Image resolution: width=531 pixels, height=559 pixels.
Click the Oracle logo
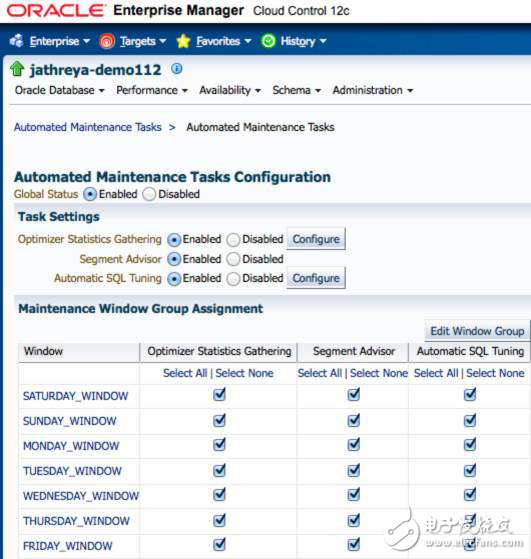click(x=56, y=10)
